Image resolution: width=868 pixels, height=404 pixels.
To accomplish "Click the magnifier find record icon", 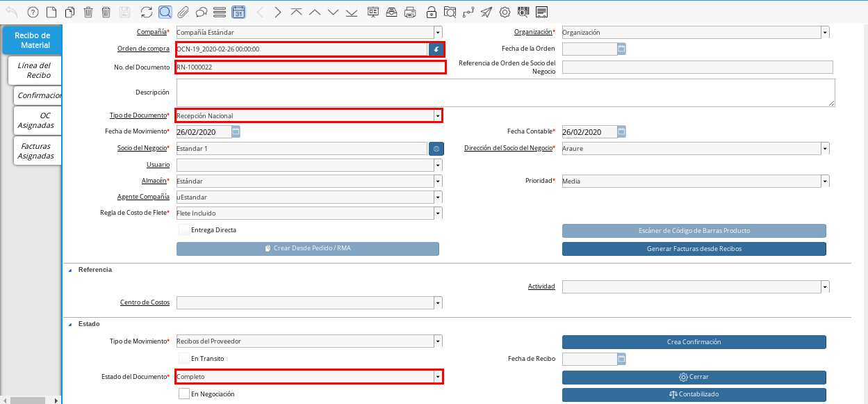I will point(165,12).
